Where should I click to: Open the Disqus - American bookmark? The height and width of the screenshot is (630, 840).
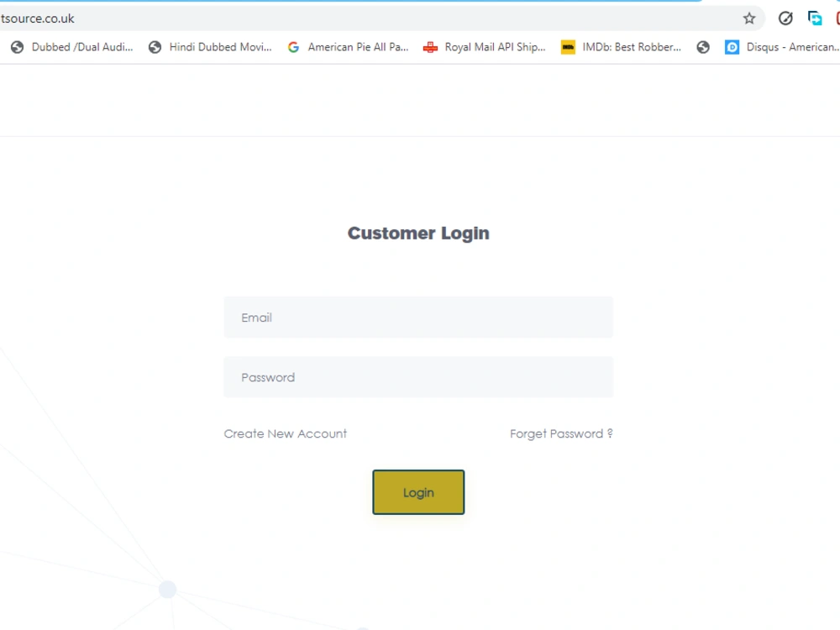782,47
